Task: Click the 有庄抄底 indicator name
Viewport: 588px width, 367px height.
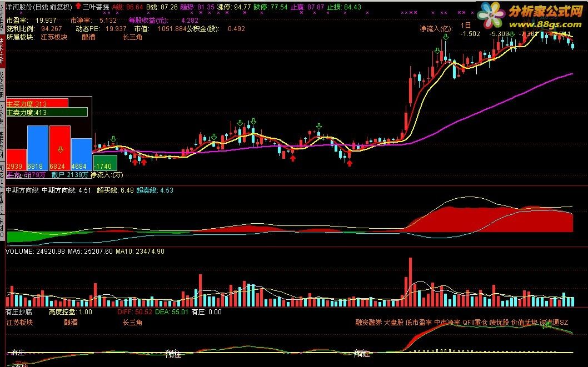Action: 19,311
